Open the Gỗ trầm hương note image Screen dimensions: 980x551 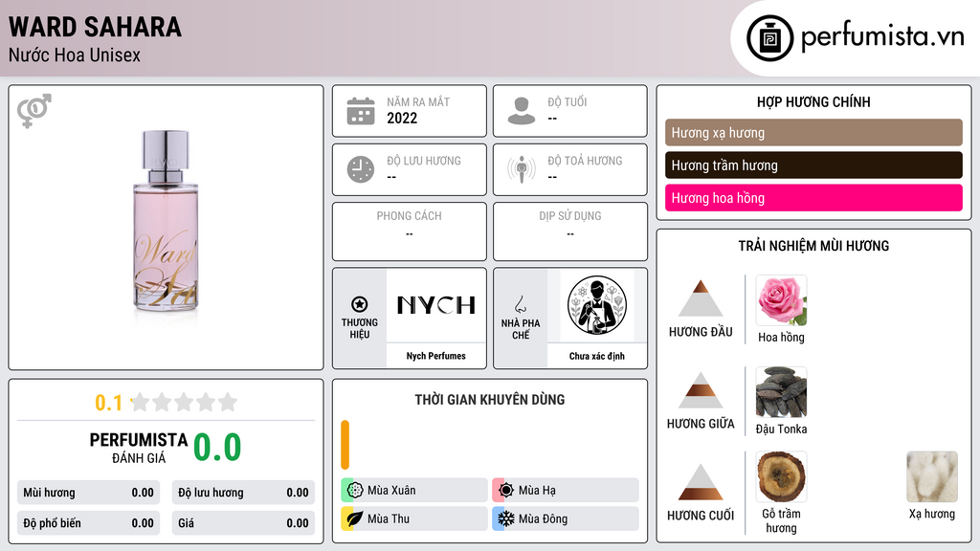coord(781,477)
